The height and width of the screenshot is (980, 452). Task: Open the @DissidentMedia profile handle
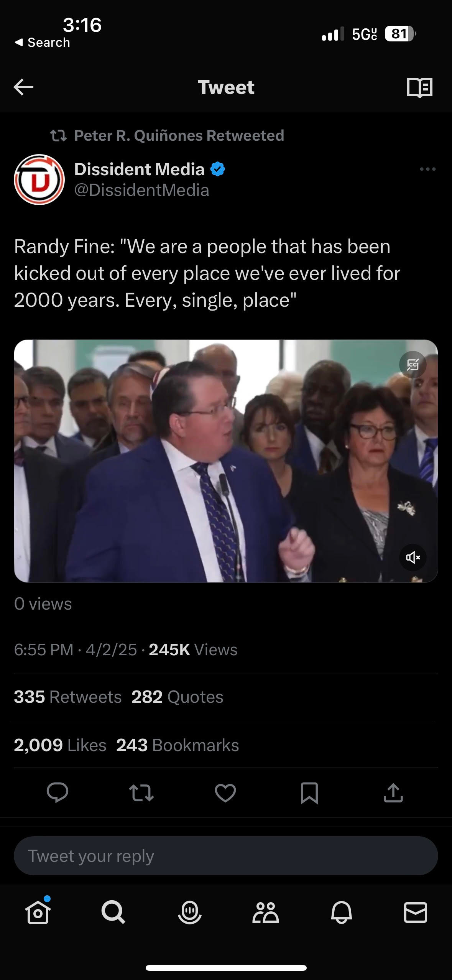click(x=141, y=190)
